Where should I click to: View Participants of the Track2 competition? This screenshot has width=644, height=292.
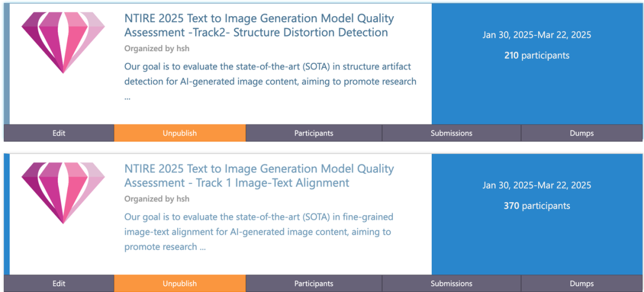coord(314,133)
